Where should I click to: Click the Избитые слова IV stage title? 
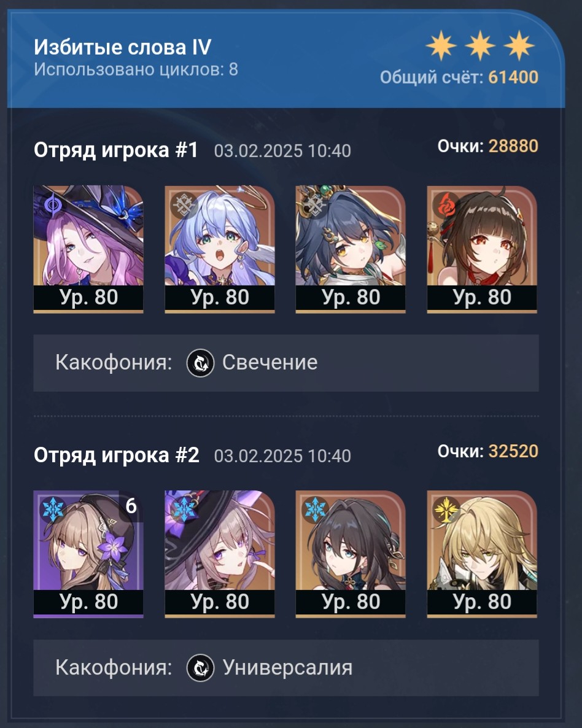123,47
